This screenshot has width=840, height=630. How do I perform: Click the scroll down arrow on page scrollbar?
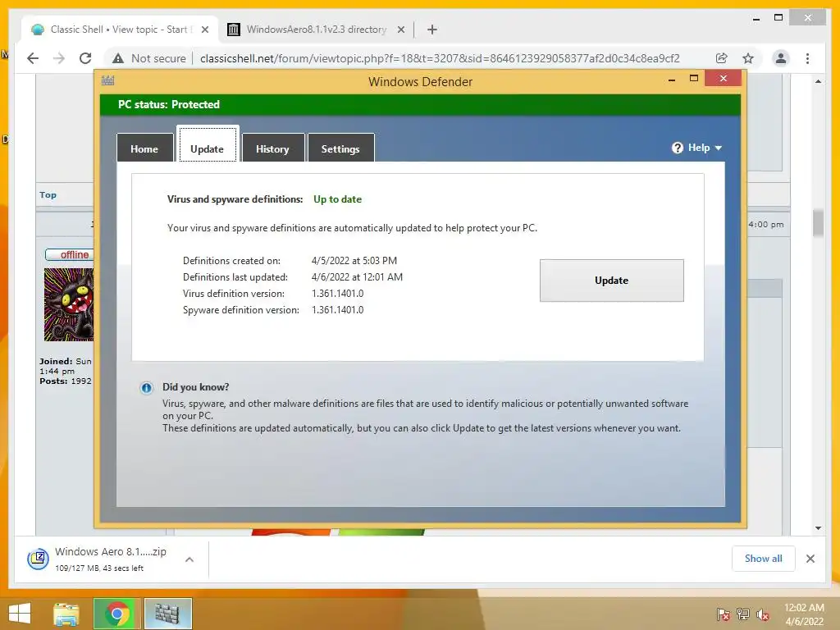coord(818,528)
